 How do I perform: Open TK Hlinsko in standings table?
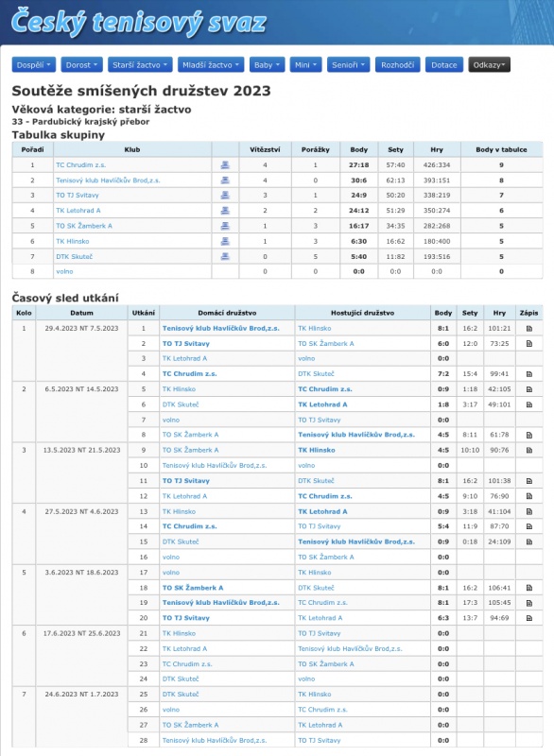(73, 241)
